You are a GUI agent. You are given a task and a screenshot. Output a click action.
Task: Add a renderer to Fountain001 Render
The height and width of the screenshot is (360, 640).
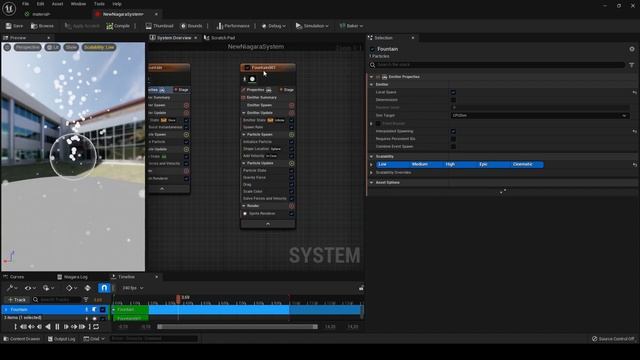pyautogui.click(x=291, y=206)
